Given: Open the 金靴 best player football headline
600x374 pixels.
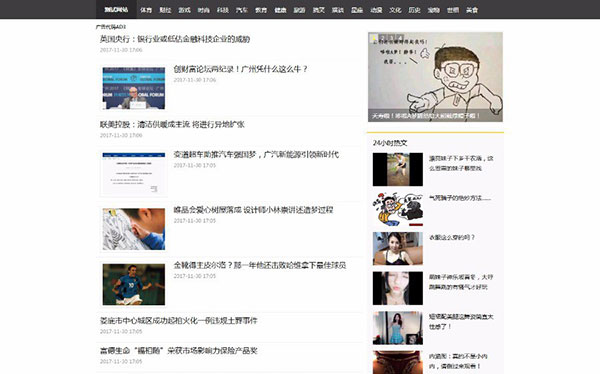Looking at the screenshot, I should click(x=260, y=265).
